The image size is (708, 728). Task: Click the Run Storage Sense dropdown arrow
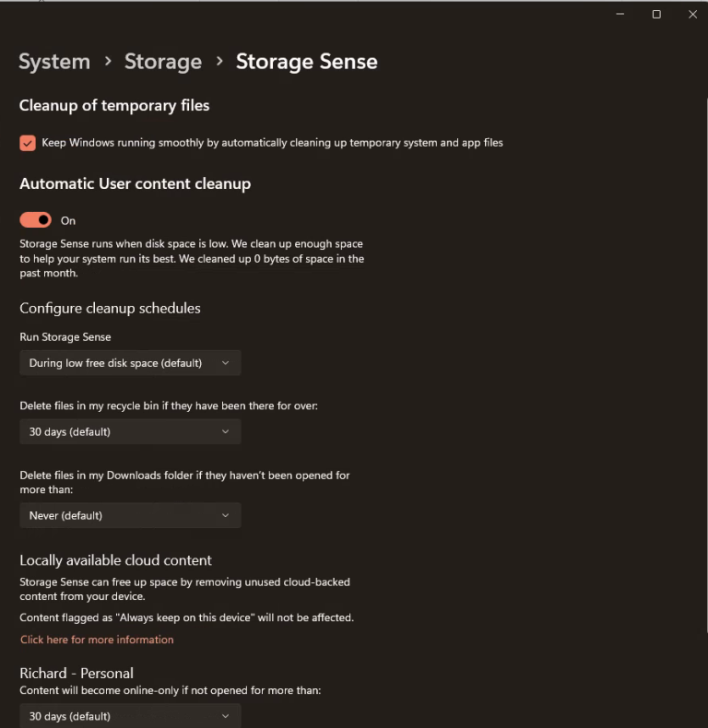pyautogui.click(x=225, y=363)
